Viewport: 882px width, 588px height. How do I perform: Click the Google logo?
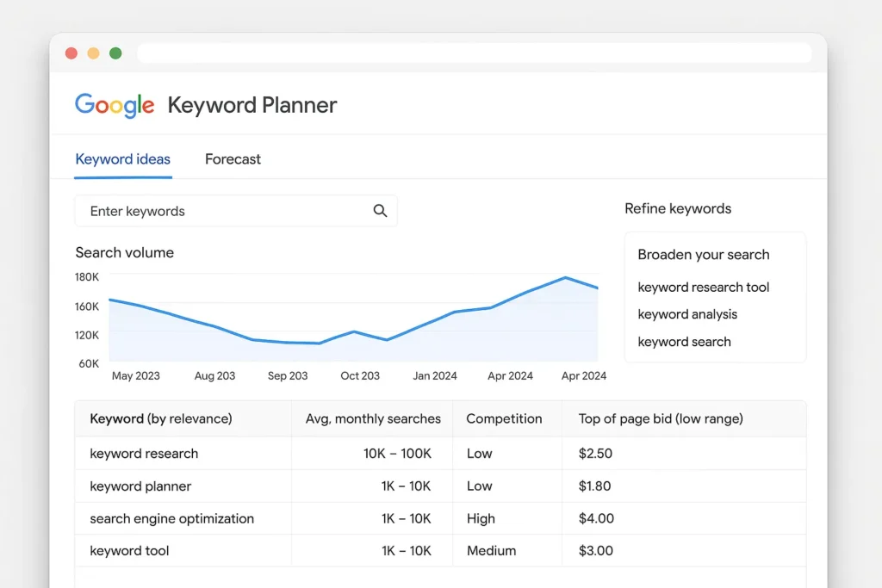(x=115, y=104)
